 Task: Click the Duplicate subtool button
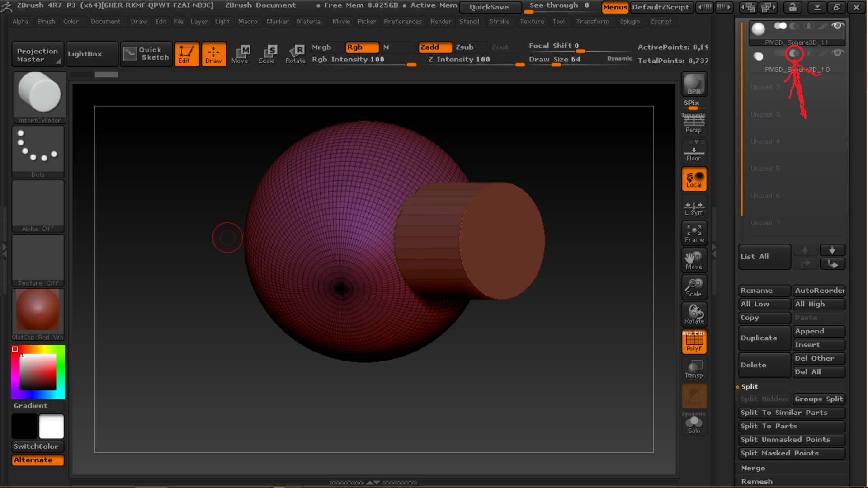[764, 338]
